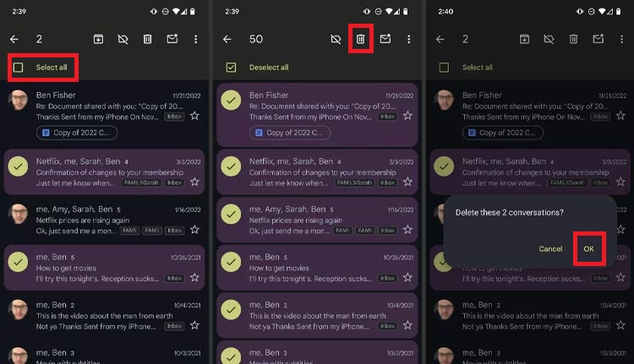634x364 pixels.
Task: Click Inbox label on Ben Fisher email, left screenshot
Action: [x=174, y=117]
